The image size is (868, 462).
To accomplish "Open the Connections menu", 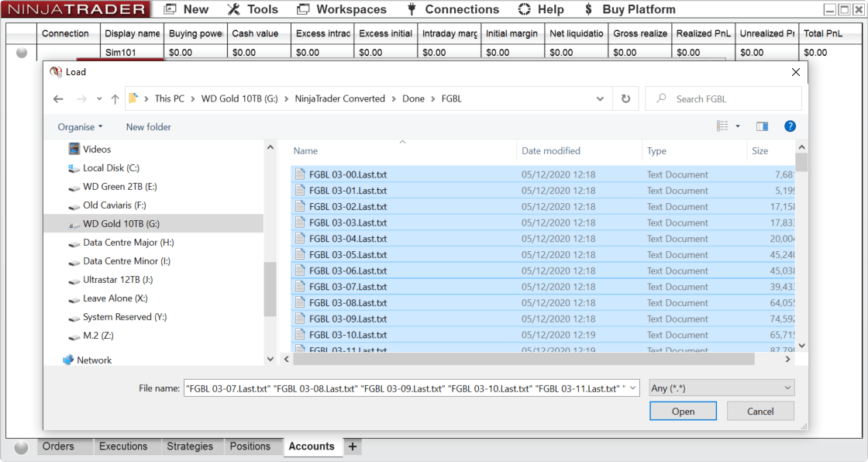I will [453, 9].
